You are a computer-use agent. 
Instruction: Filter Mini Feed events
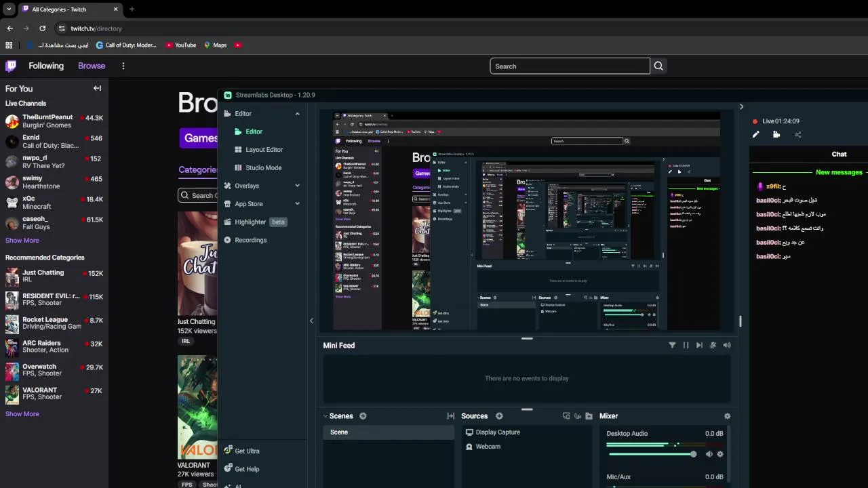pyautogui.click(x=672, y=345)
